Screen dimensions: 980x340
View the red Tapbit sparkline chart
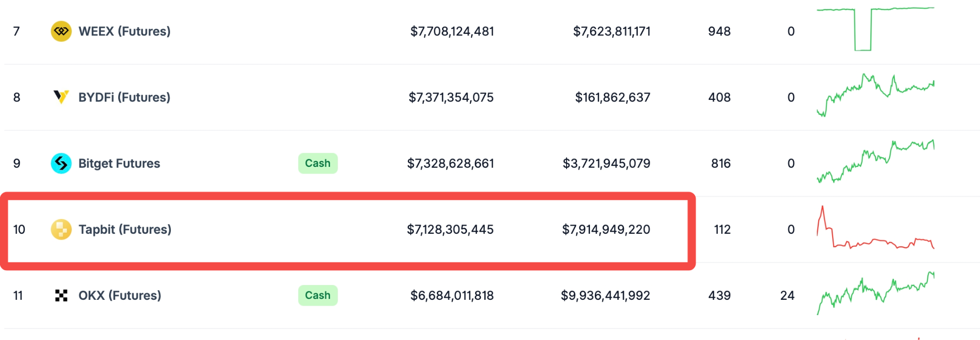875,227
